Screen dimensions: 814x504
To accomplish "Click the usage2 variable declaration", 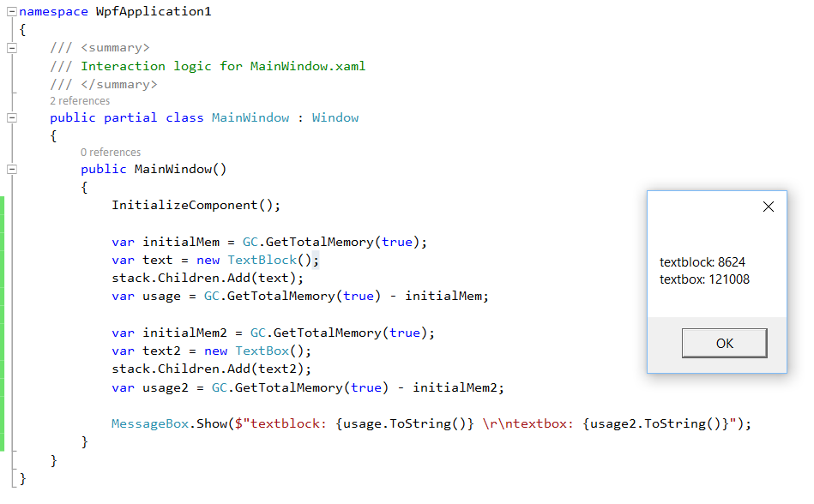I will [166, 387].
